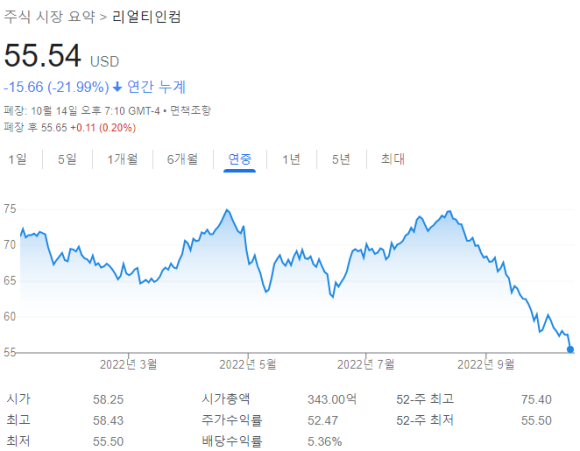Click the 시가 value 58.25
This screenshot has width=580, height=451.
[x=108, y=400]
